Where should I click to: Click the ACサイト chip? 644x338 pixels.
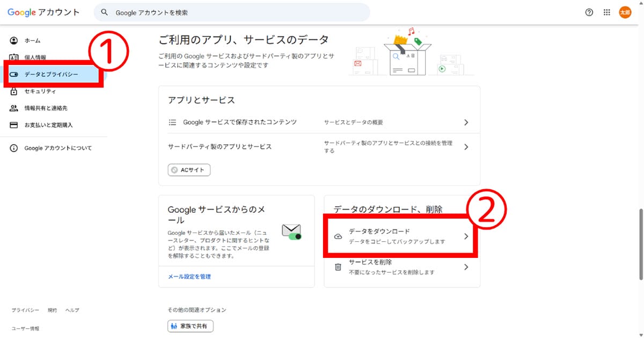[189, 170]
